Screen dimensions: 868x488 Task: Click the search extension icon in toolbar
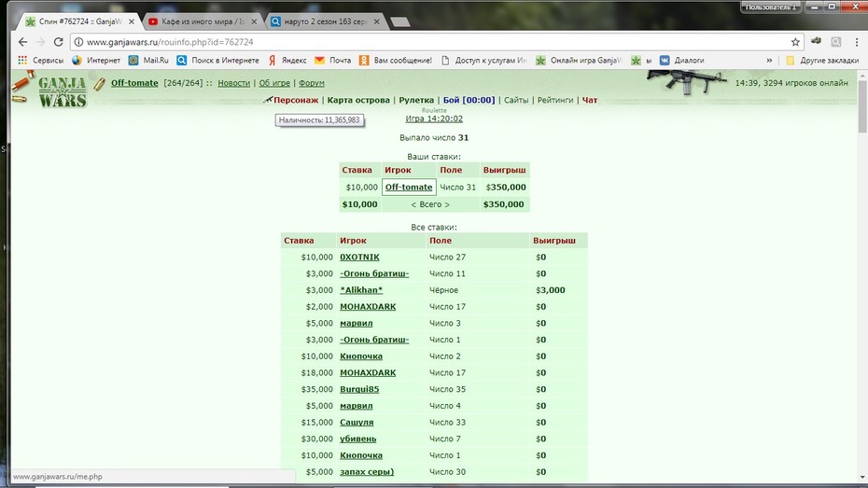(836, 42)
